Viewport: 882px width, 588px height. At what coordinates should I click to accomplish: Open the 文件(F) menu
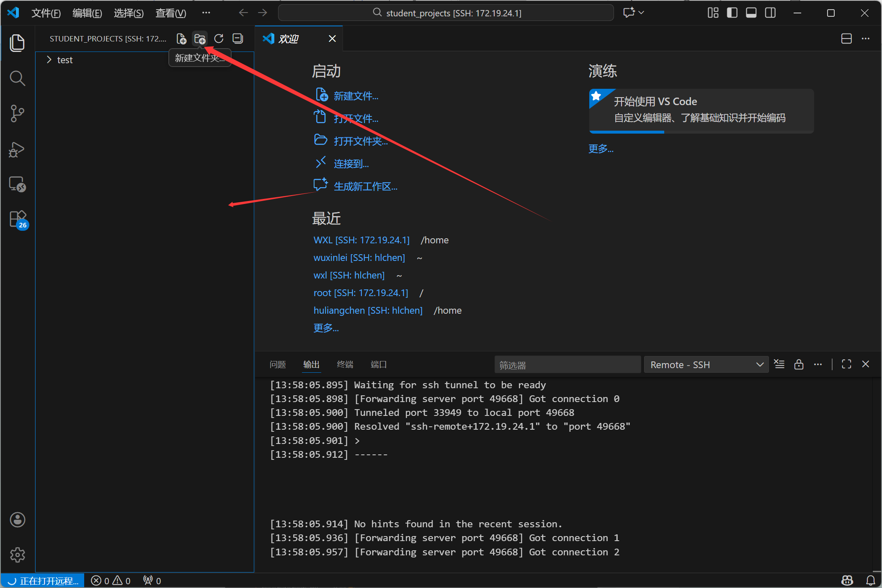(46, 13)
